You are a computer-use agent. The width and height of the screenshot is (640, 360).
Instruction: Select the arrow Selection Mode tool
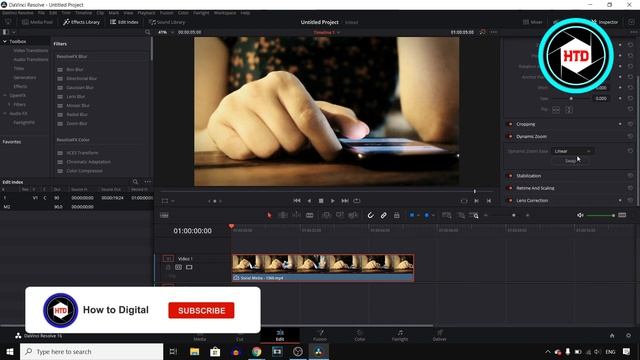pos(269,215)
